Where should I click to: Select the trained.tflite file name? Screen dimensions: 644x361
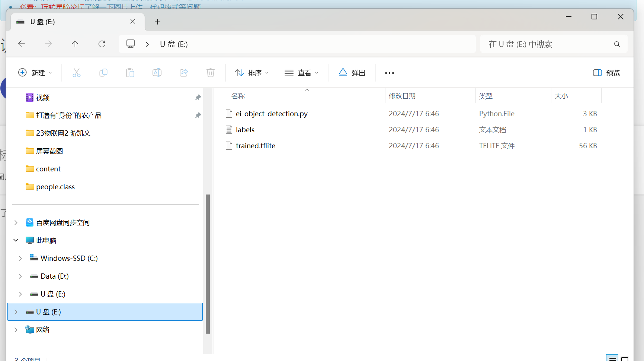point(256,146)
